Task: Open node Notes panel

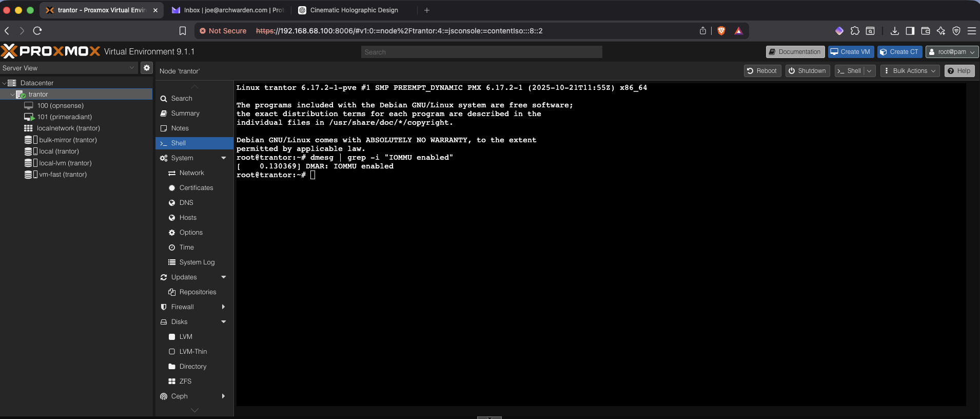Action: pyautogui.click(x=180, y=128)
